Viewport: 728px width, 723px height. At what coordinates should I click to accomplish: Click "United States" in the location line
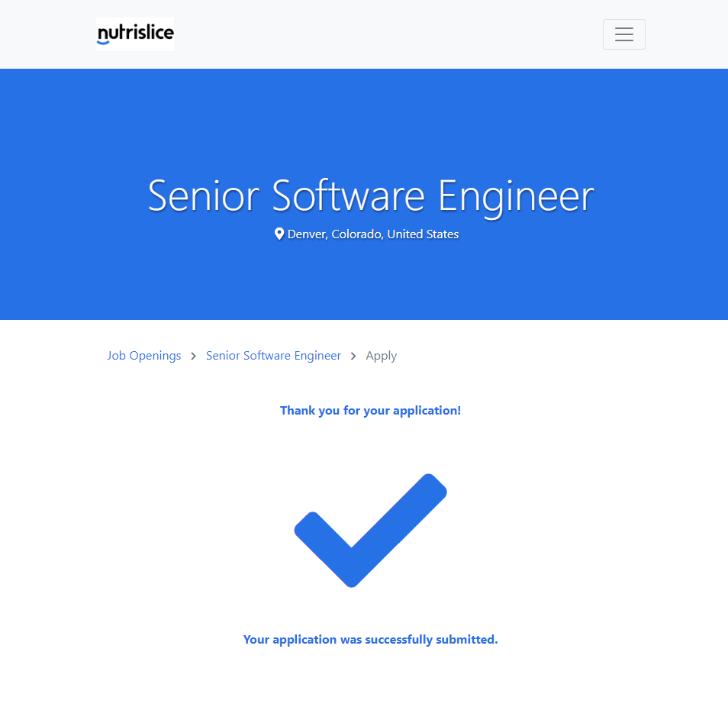(423, 234)
